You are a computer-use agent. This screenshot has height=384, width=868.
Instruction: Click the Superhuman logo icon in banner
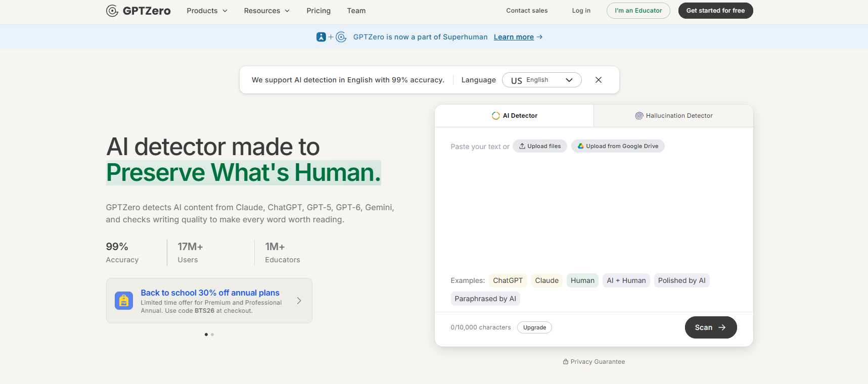[x=321, y=37]
